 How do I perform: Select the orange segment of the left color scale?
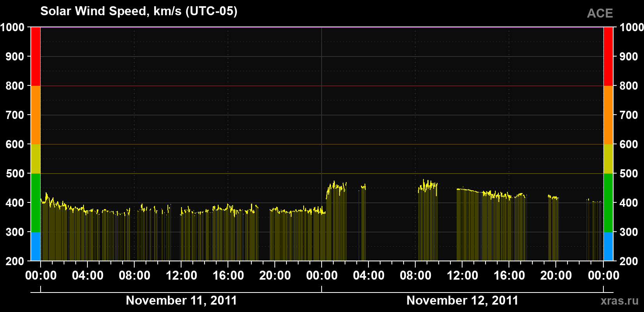[x=36, y=115]
